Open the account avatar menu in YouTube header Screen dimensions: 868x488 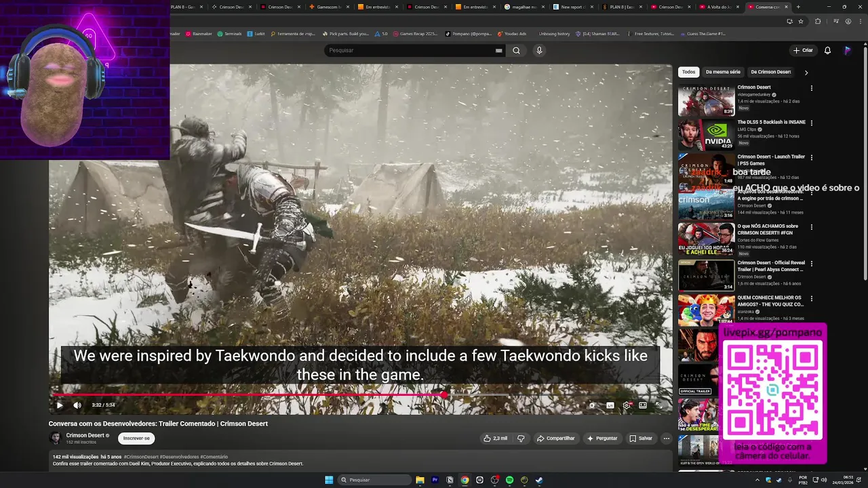(848, 50)
